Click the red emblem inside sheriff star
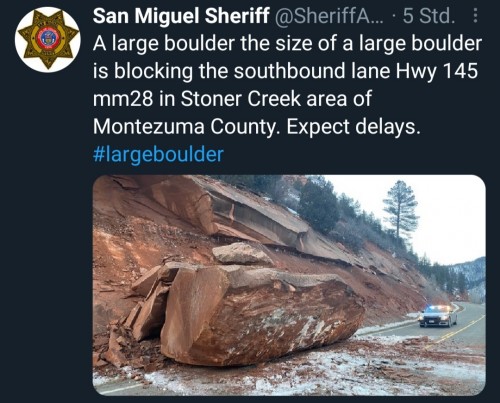Image resolution: width=500 pixels, height=403 pixels. [49, 38]
